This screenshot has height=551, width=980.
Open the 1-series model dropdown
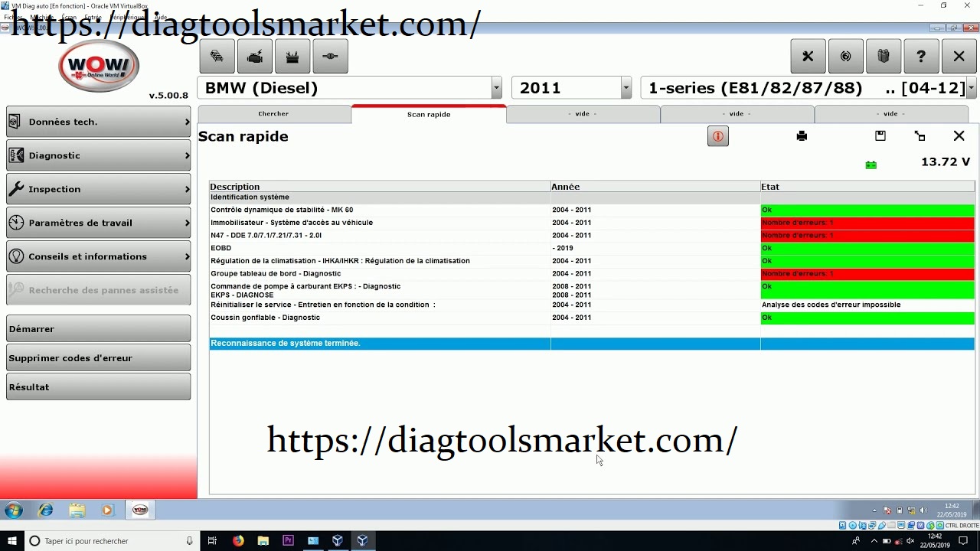[971, 88]
